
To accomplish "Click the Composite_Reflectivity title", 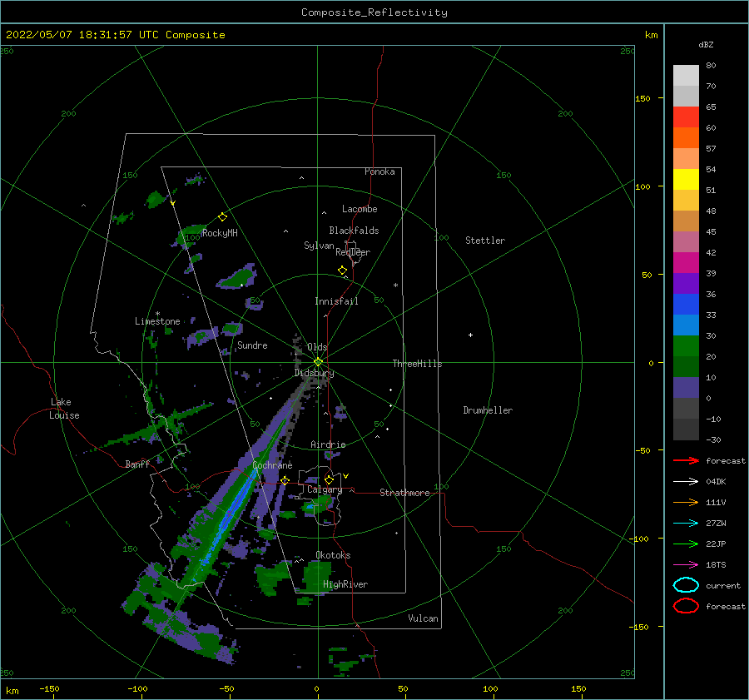I will click(374, 12).
